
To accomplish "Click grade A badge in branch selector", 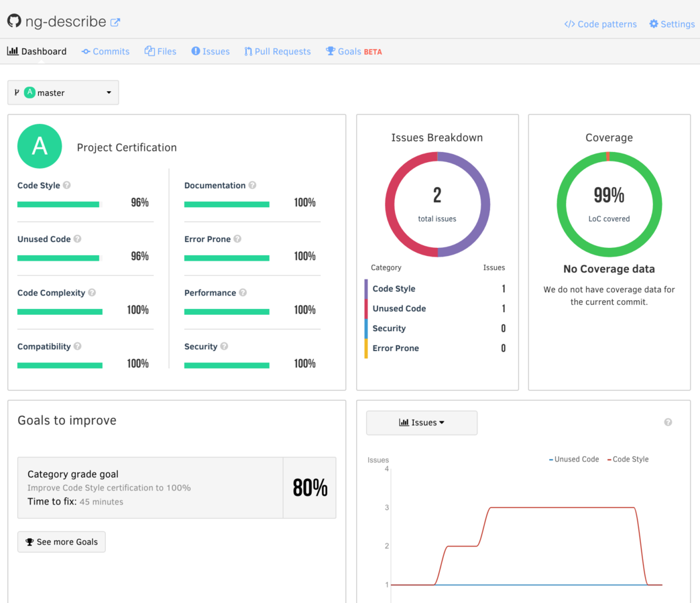I will tap(30, 92).
